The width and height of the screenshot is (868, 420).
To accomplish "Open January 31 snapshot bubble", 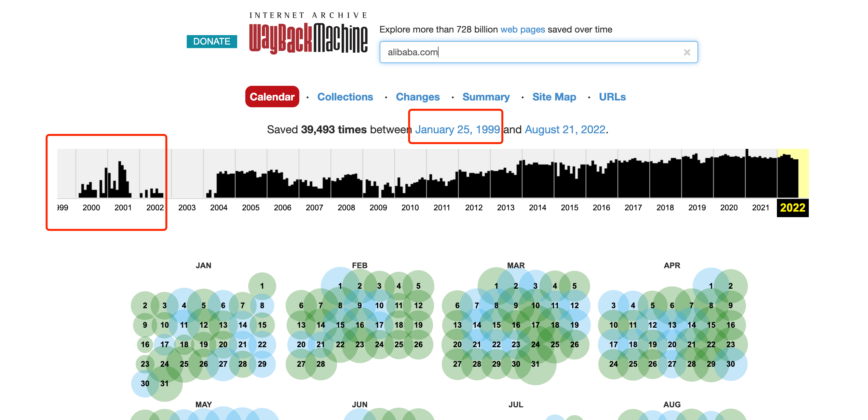I will click(x=164, y=384).
